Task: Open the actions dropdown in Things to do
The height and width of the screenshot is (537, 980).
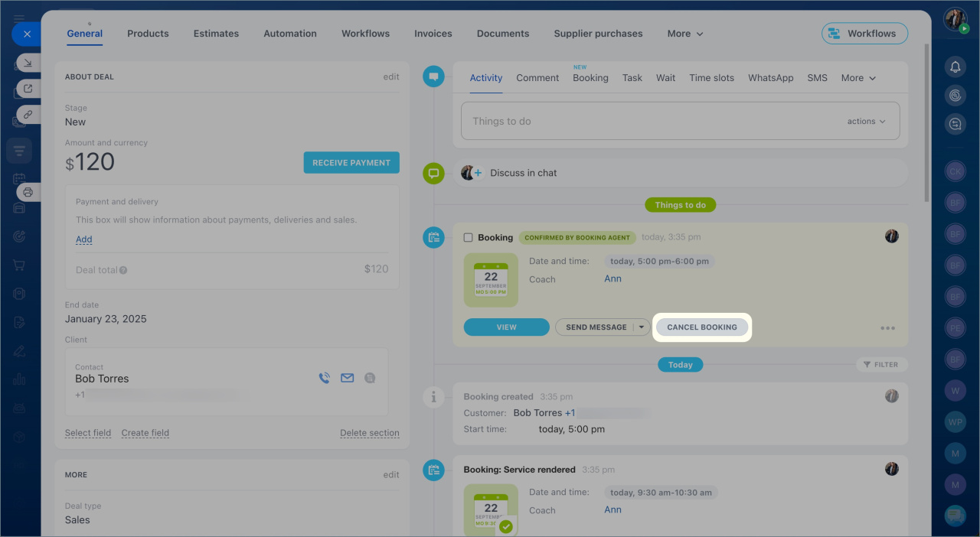Action: pos(866,122)
